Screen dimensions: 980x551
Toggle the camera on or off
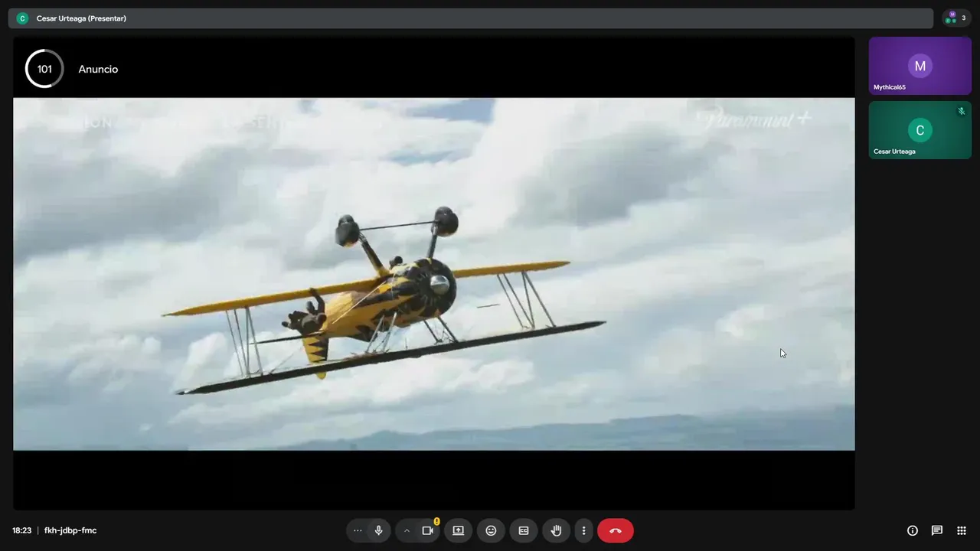tap(428, 530)
